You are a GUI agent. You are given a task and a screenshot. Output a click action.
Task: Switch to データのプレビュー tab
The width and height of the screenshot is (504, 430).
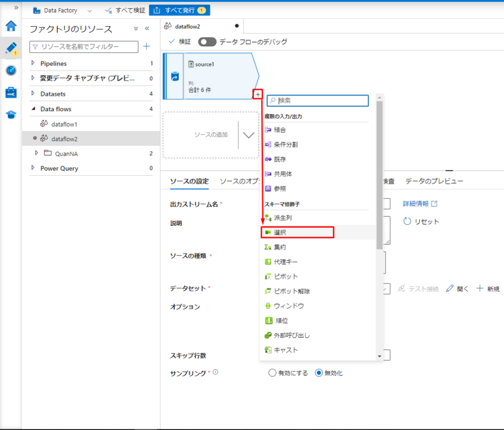click(x=434, y=181)
